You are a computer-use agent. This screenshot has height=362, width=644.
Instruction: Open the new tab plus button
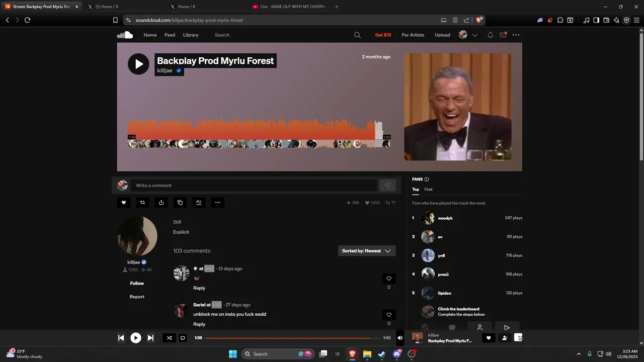(337, 7)
